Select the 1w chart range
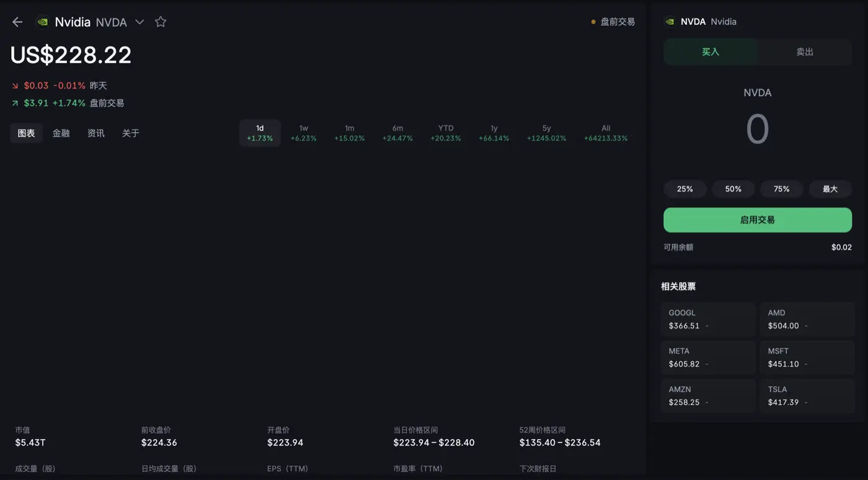This screenshot has width=868, height=480. click(x=303, y=133)
